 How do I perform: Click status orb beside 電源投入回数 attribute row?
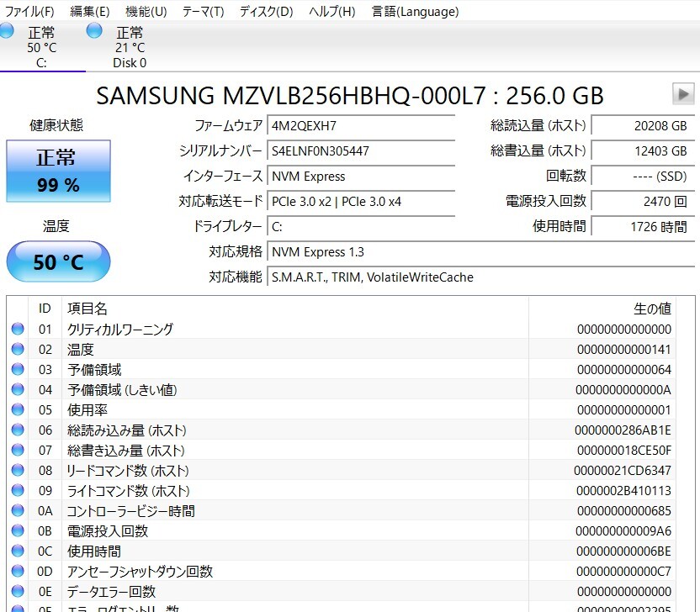coord(18,531)
